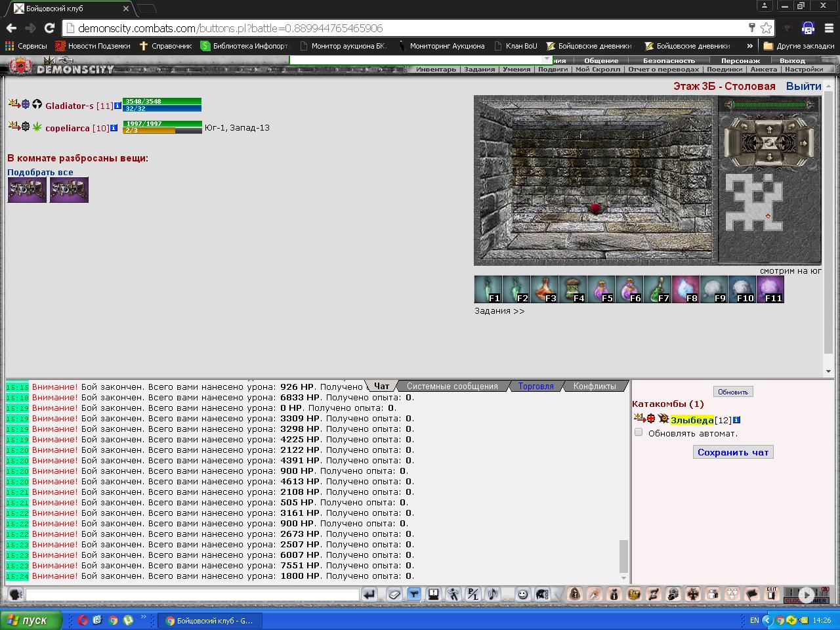Viewport: 840px width, 630px height.
Task: Open Мой Скролл menu item
Action: (598, 69)
